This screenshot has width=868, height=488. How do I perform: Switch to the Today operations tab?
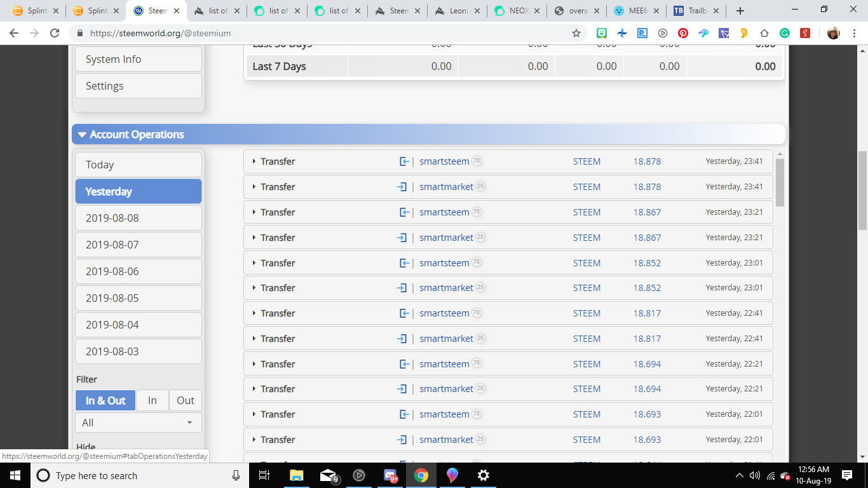click(x=138, y=165)
